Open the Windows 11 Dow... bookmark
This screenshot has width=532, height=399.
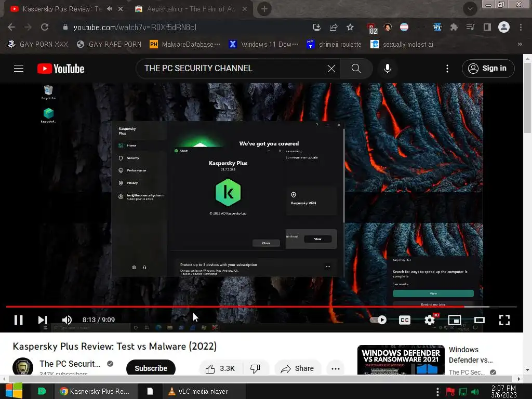click(x=263, y=44)
